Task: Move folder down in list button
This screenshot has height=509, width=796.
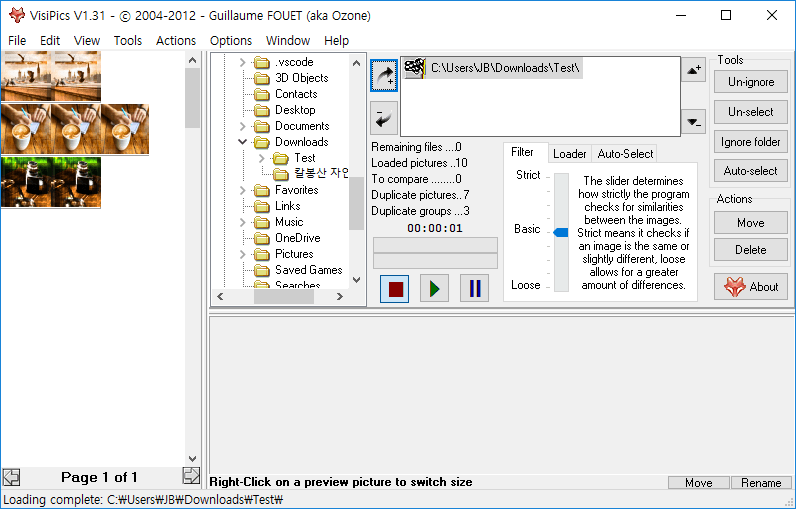Action: point(693,122)
